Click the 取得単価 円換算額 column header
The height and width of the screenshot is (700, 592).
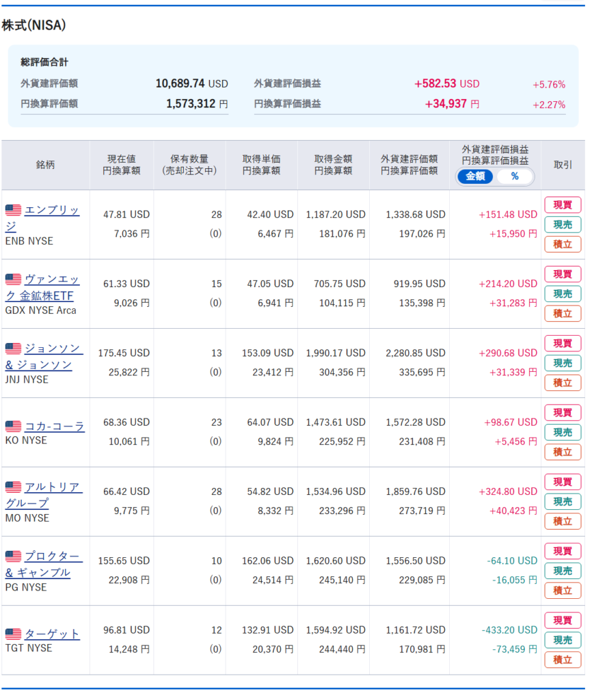point(262,165)
